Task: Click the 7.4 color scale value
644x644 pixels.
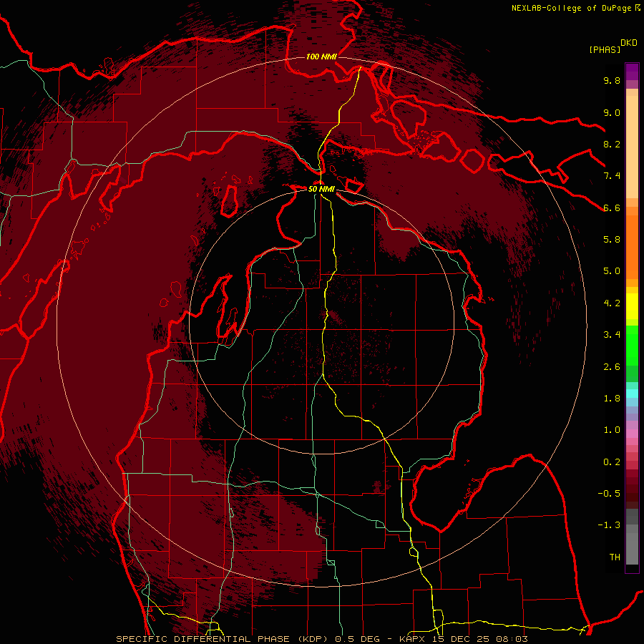Action: (612, 176)
